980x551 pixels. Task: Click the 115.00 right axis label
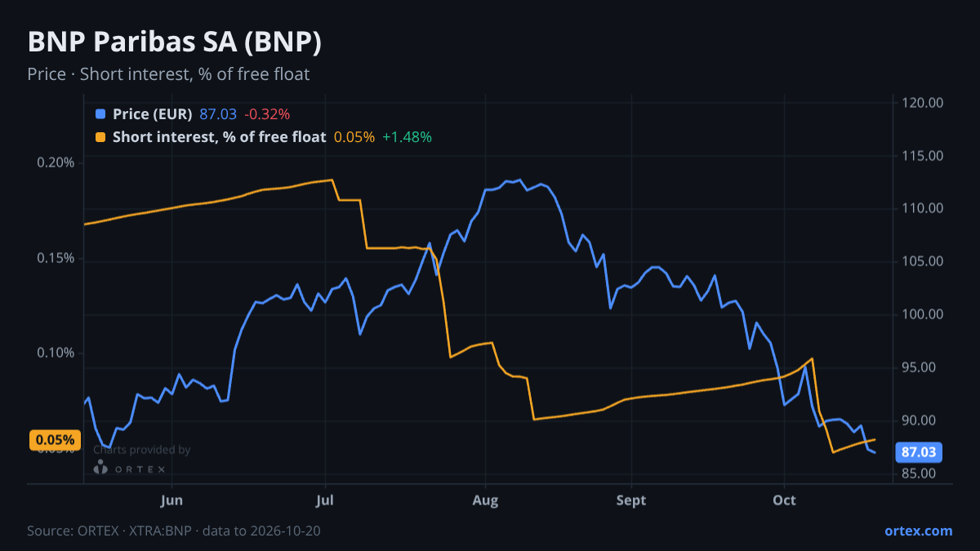pyautogui.click(x=923, y=156)
